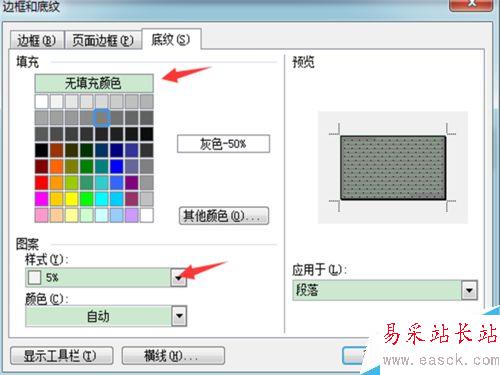Pick the bright green fill swatch
Viewport: 500px width, 375px height.
[86, 199]
